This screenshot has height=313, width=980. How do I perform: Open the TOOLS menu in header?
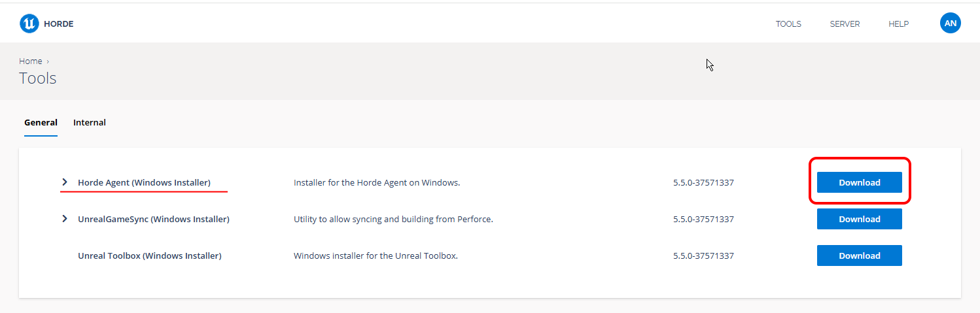[788, 24]
